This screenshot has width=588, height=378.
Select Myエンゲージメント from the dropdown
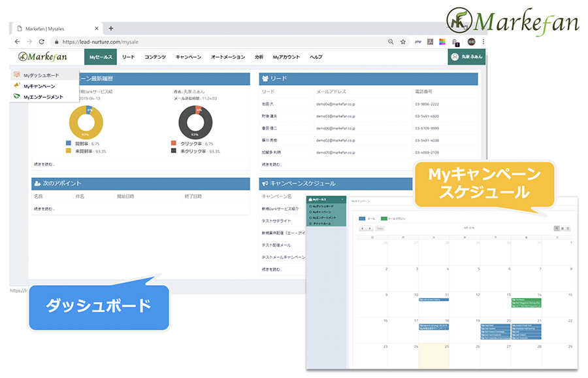(x=44, y=97)
